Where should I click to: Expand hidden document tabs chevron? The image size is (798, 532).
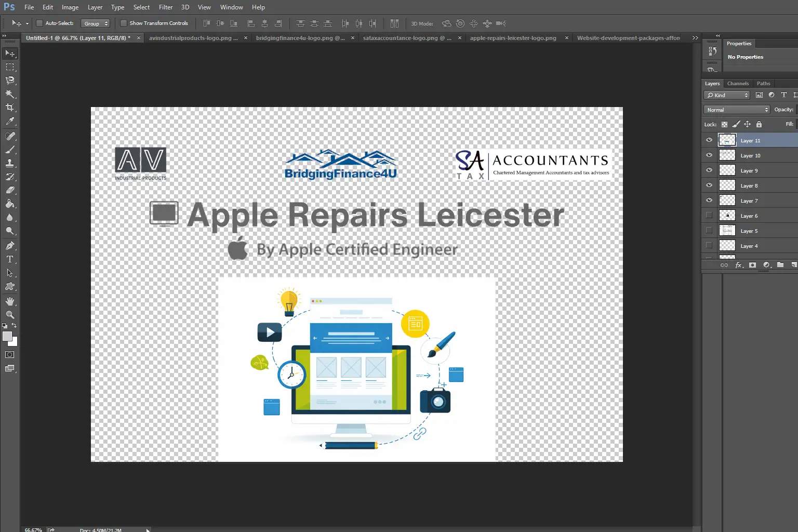695,38
